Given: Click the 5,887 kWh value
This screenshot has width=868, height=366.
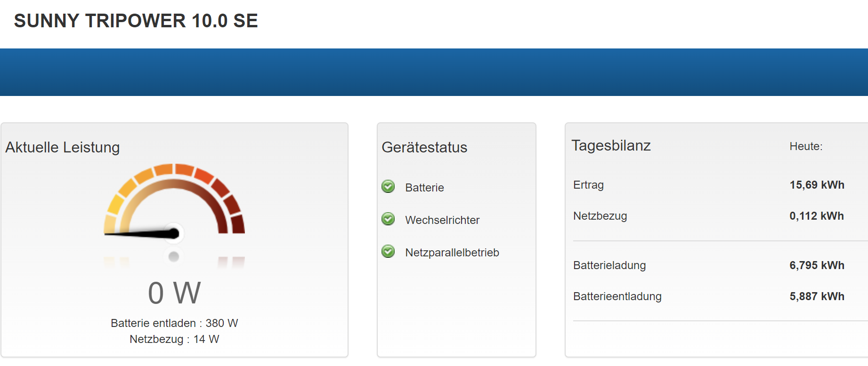Looking at the screenshot, I should pyautogui.click(x=817, y=296).
